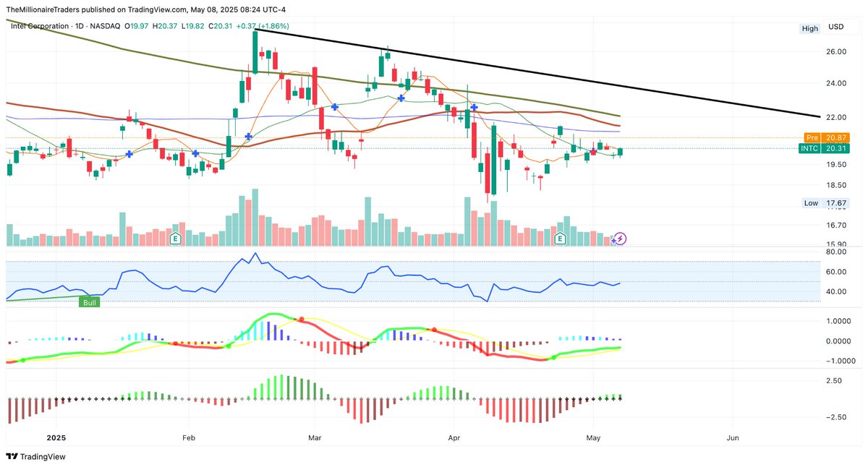The image size is (868, 467).
Task: Click the green Bull signal label
Action: [x=90, y=303]
